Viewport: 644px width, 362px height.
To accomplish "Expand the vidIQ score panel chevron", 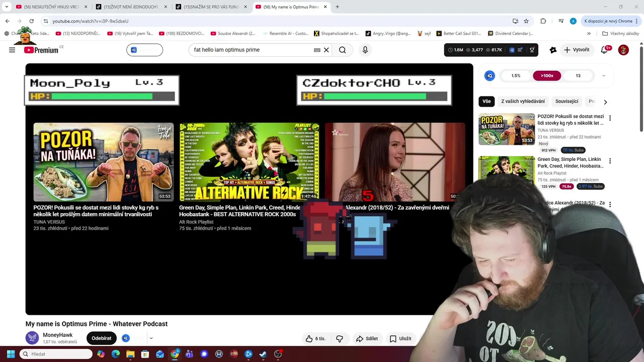I will (604, 76).
